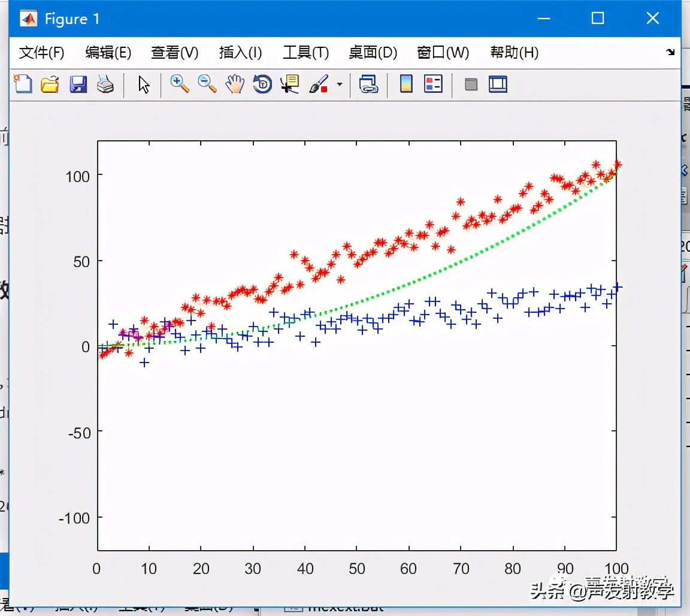Select the Edit Plot arrow tool

point(144,84)
